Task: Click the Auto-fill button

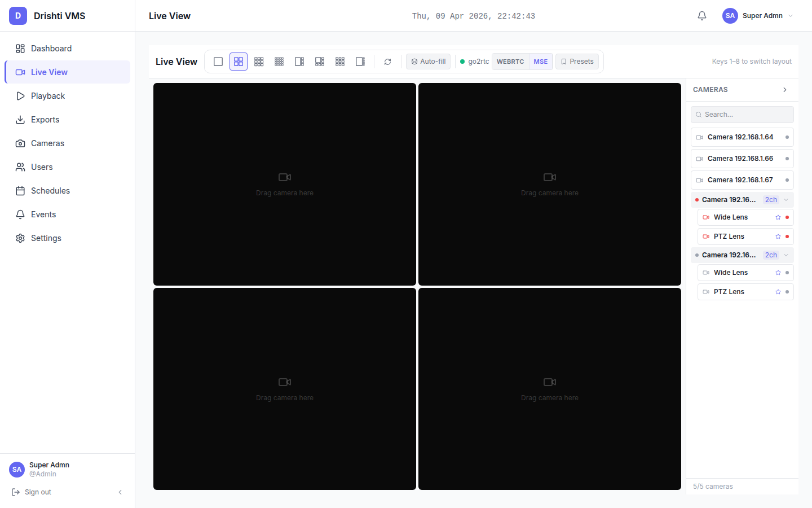Action: pos(428,61)
